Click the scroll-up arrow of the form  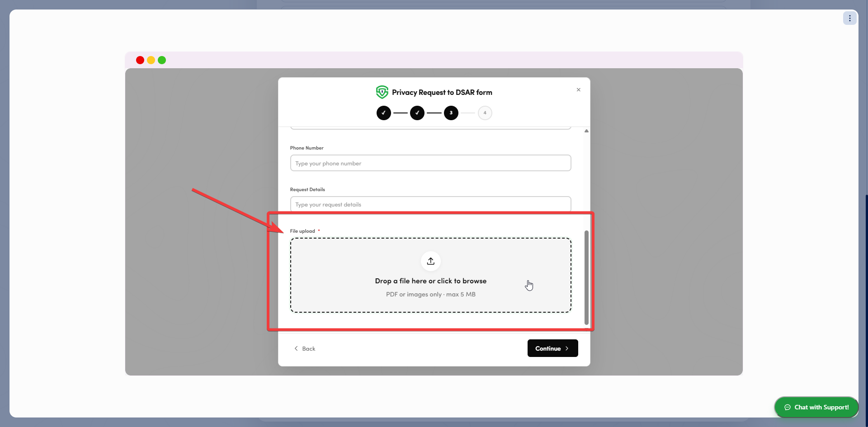pyautogui.click(x=586, y=131)
